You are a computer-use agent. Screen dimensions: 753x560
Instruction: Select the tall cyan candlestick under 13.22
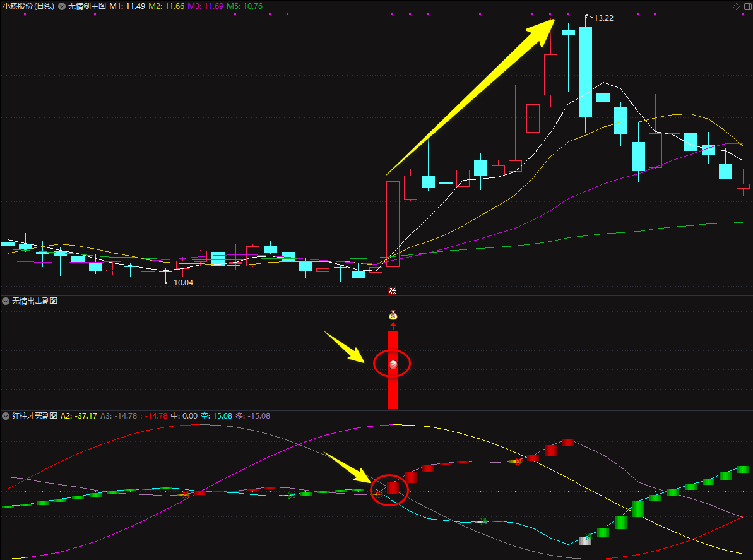[585, 72]
